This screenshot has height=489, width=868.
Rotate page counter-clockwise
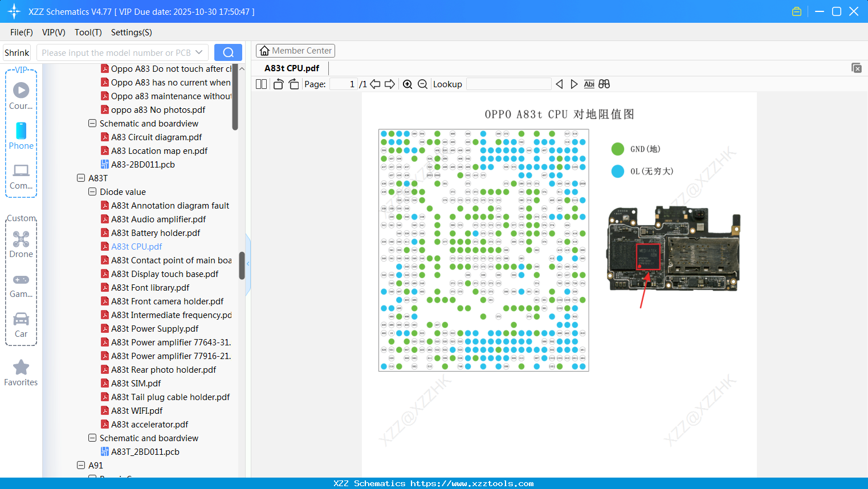click(278, 84)
